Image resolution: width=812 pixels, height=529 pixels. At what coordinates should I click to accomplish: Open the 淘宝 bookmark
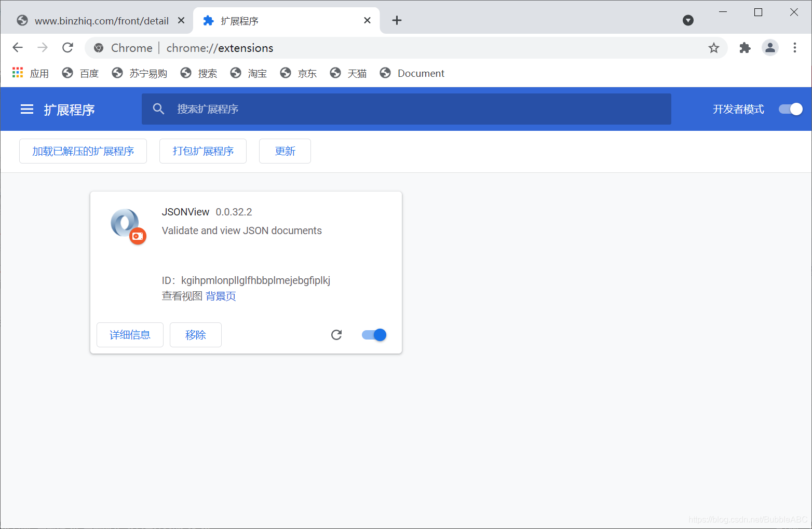pyautogui.click(x=248, y=73)
